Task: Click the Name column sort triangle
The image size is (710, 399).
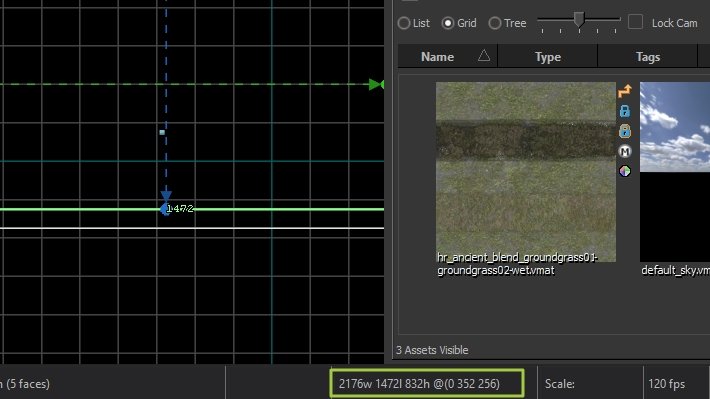Action: [484, 56]
